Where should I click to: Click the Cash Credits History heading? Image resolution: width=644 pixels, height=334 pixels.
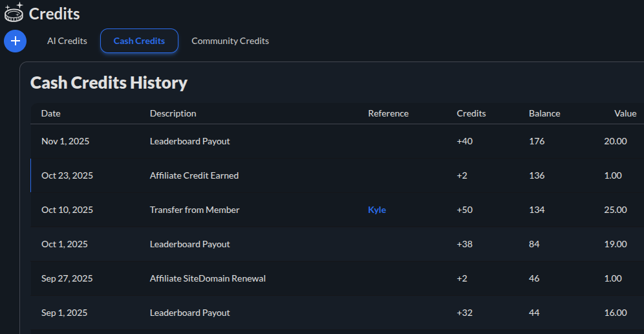109,83
